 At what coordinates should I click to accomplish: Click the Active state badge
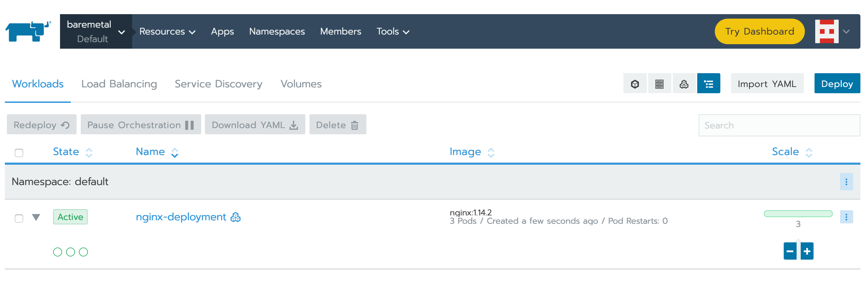click(70, 217)
